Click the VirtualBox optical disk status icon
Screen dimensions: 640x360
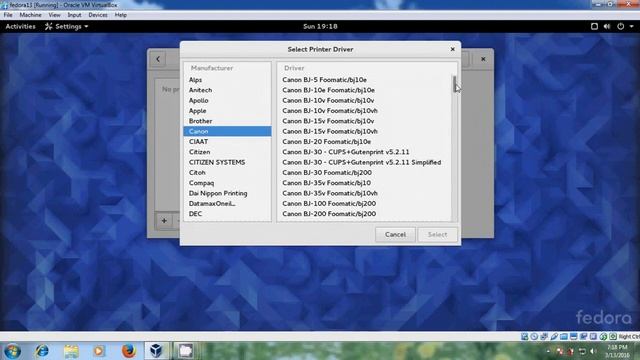click(534, 336)
